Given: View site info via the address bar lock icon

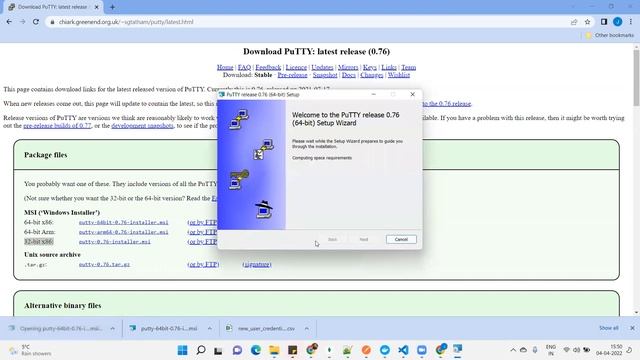Looking at the screenshot, I should click(x=52, y=22).
